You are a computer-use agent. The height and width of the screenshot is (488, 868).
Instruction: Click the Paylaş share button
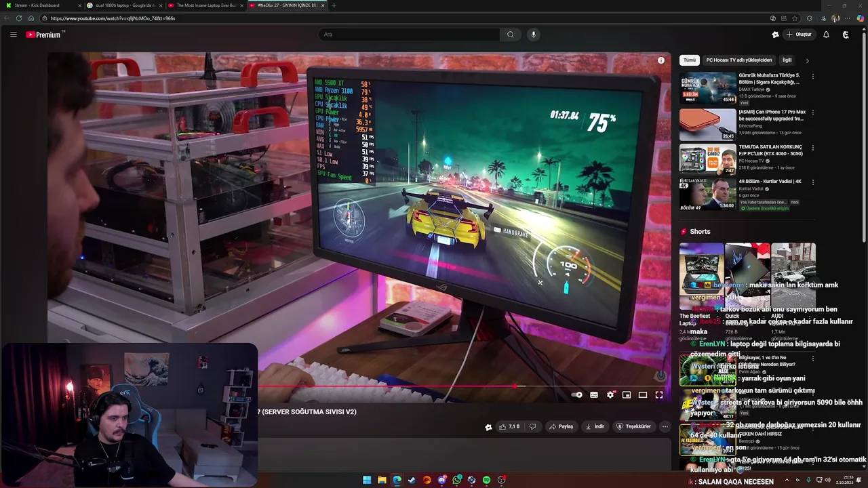[561, 426]
